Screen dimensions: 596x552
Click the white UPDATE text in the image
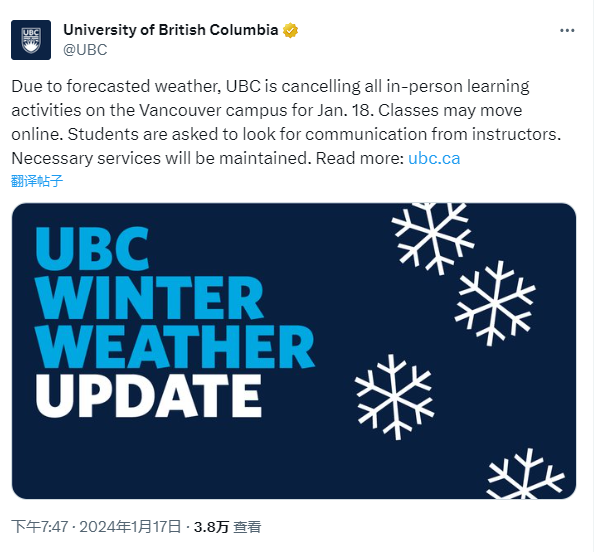pyautogui.click(x=149, y=396)
